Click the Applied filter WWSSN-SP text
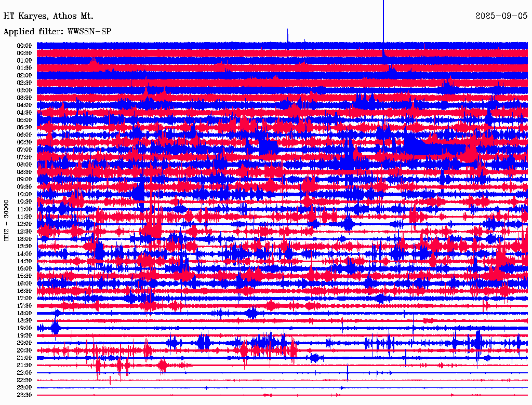This screenshot has width=532, height=405. (57, 32)
